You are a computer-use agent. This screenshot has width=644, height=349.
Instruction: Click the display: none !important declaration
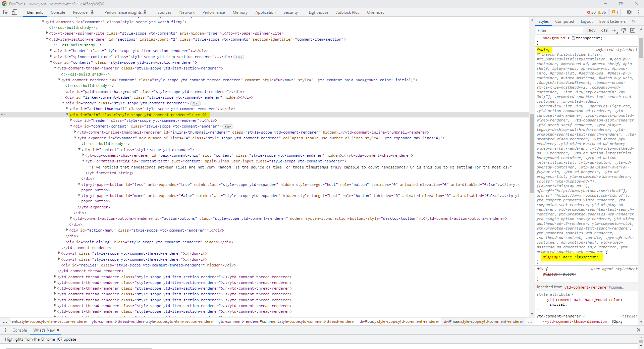pos(570,257)
